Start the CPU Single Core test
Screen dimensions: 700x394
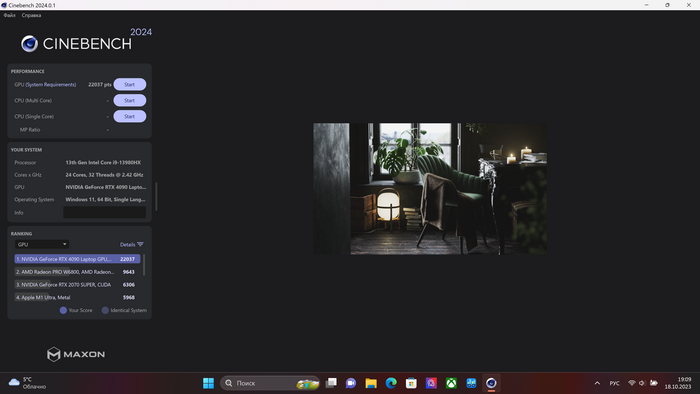pyautogui.click(x=129, y=116)
